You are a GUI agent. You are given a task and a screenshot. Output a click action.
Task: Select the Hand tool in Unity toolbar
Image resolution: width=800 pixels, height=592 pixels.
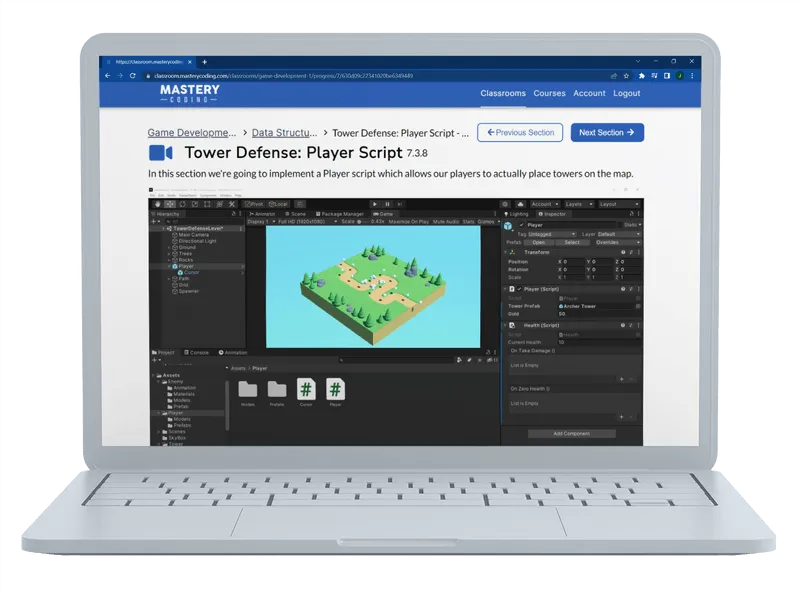coord(157,204)
